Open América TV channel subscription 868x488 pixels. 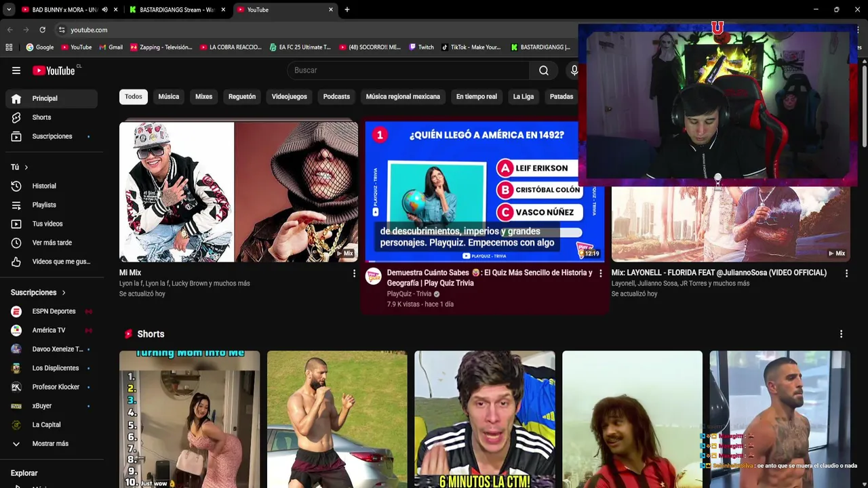coord(52,330)
